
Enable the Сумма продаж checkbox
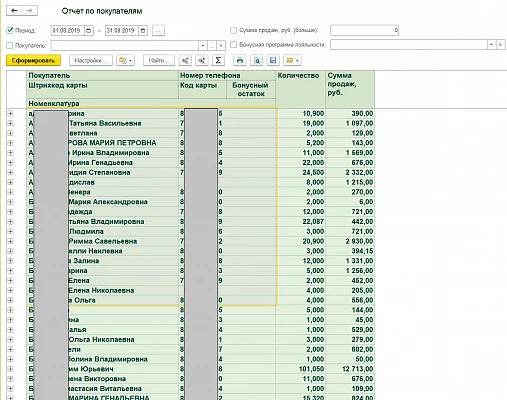click(x=233, y=30)
